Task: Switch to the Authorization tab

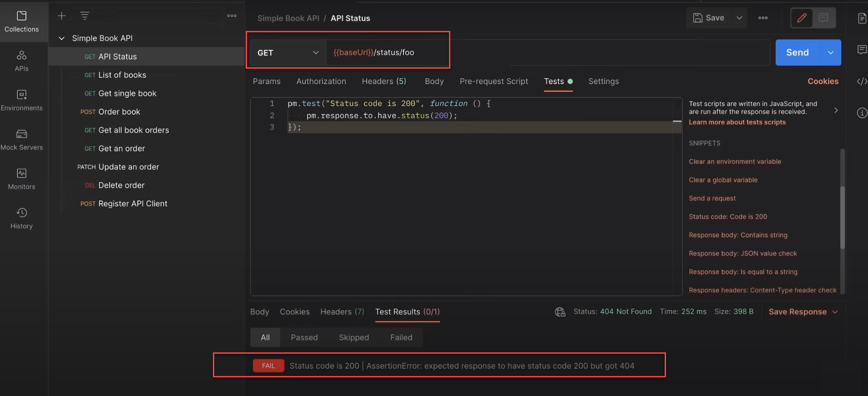Action: pyautogui.click(x=321, y=81)
